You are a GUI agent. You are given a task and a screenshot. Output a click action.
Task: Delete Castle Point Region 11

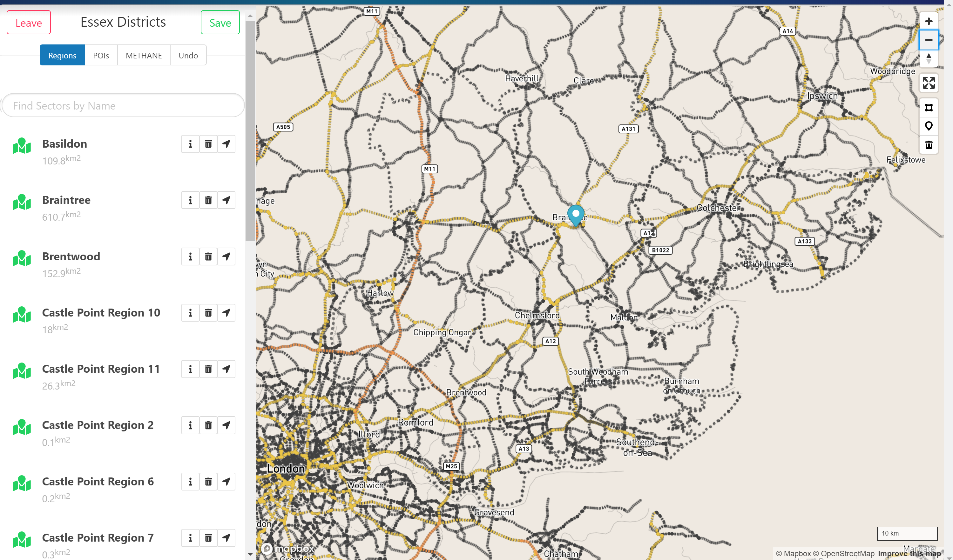click(x=208, y=369)
